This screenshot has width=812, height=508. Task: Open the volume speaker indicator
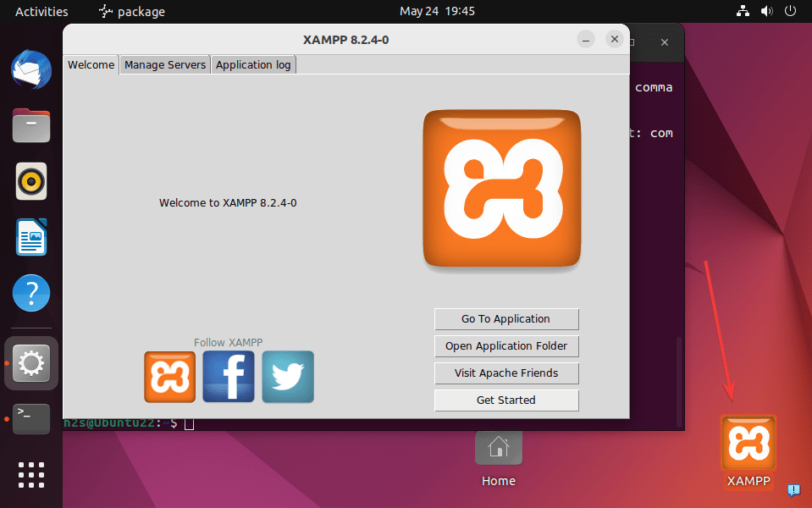767,11
